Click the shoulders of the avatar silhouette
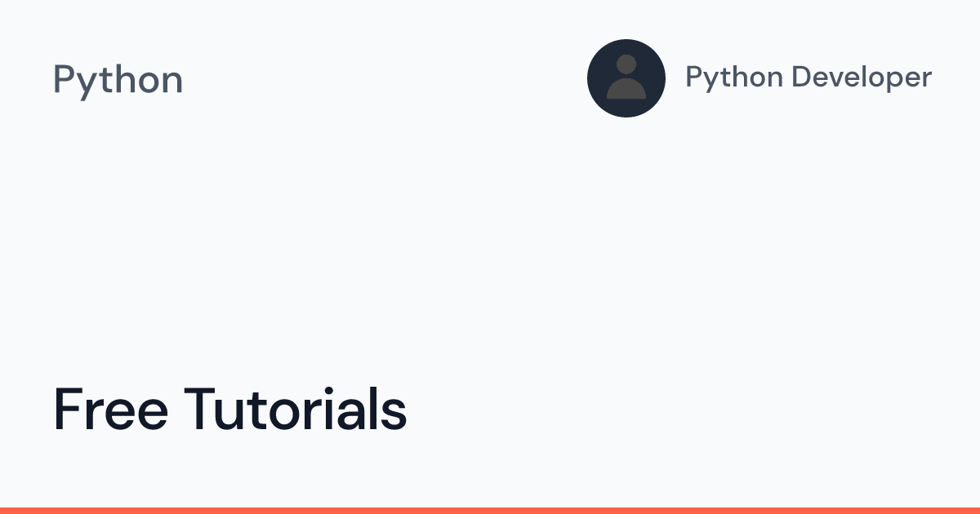 [x=626, y=88]
